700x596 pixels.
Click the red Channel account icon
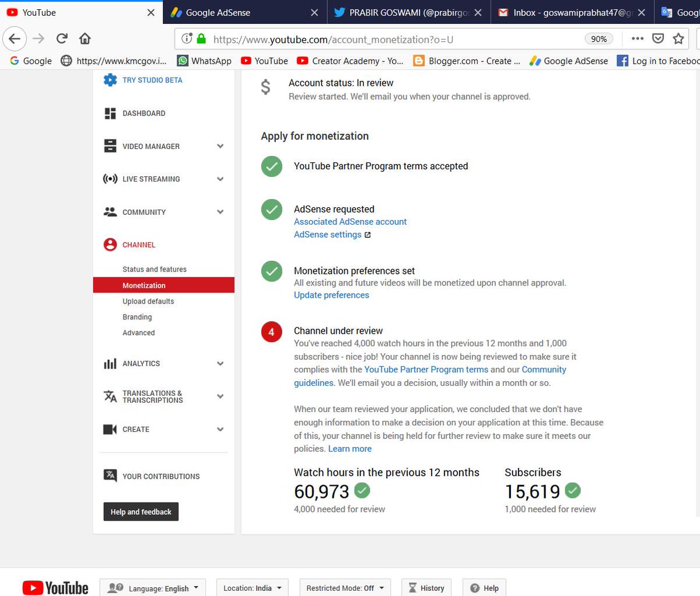click(110, 245)
